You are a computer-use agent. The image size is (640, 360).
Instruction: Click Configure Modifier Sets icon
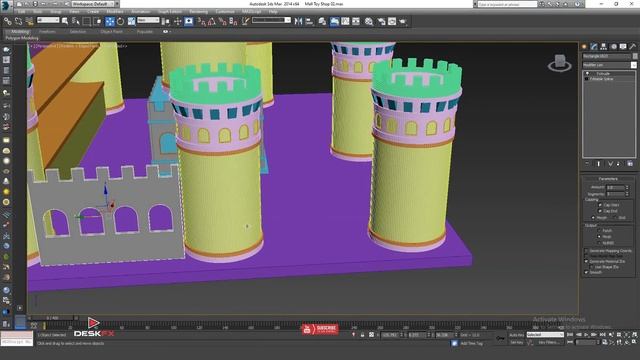point(630,164)
